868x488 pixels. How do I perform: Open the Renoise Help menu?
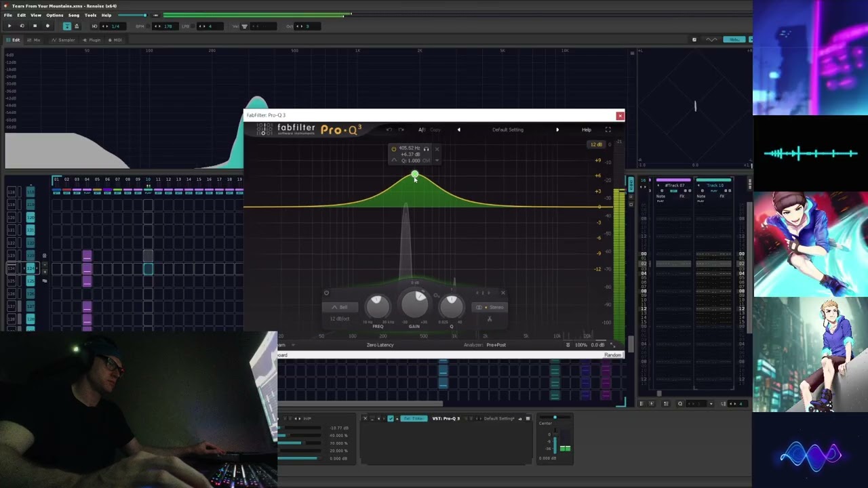pyautogui.click(x=106, y=15)
